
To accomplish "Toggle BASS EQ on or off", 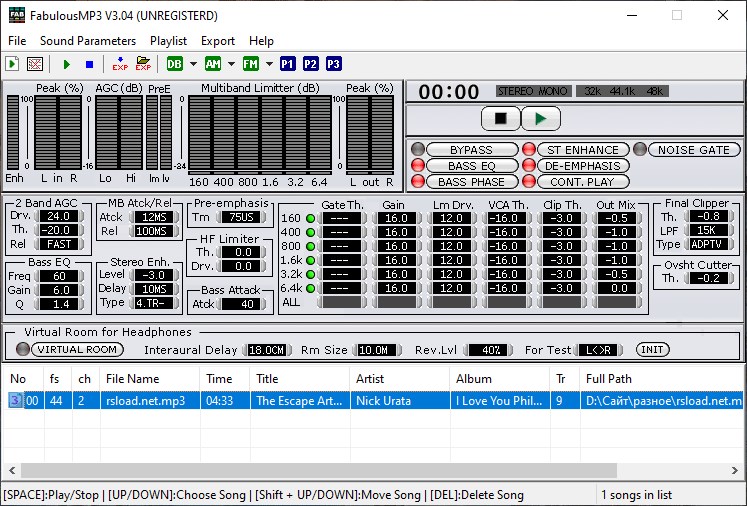I will 471,166.
